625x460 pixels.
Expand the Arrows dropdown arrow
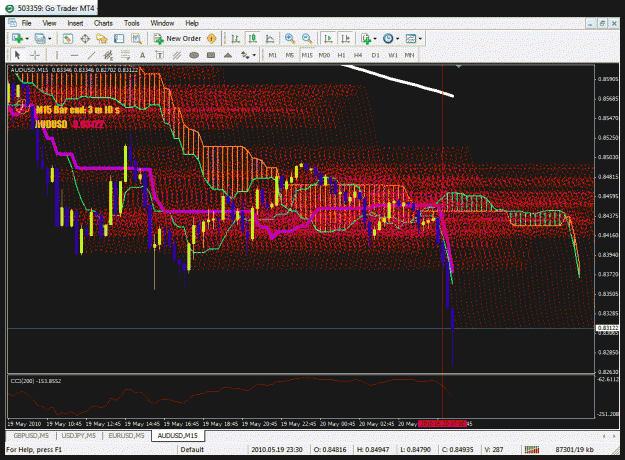coord(254,55)
